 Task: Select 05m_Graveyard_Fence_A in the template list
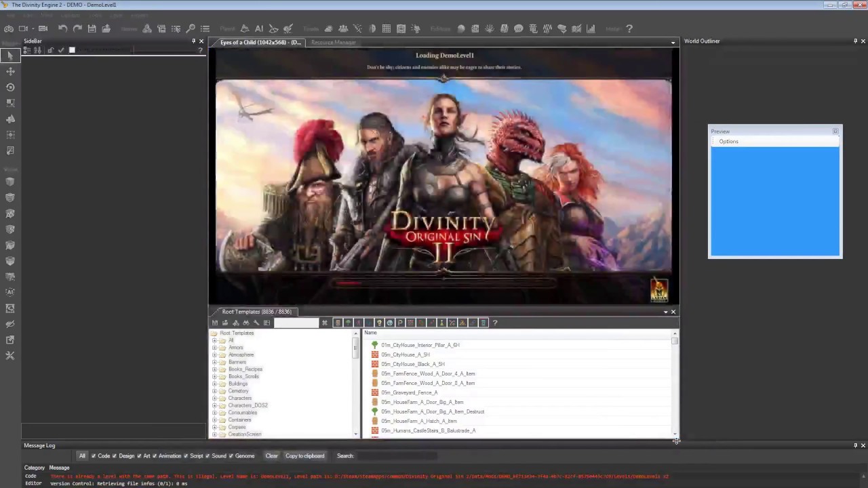pyautogui.click(x=409, y=392)
